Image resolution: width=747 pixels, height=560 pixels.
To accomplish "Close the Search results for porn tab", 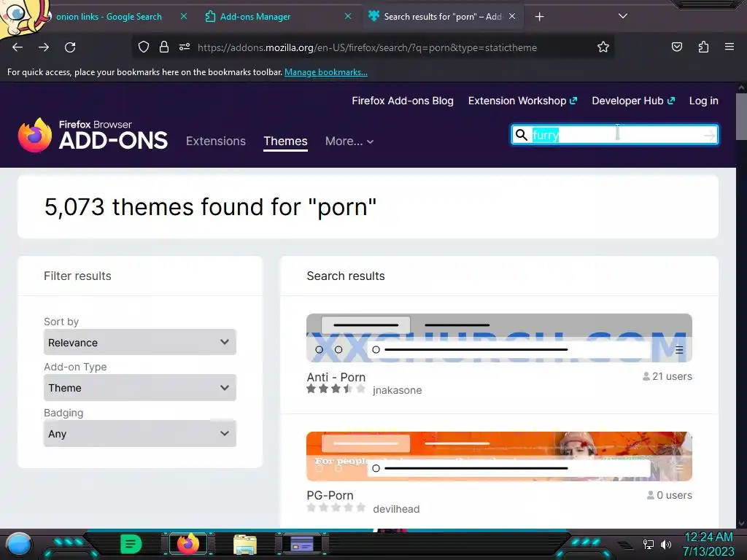I will 512,16.
